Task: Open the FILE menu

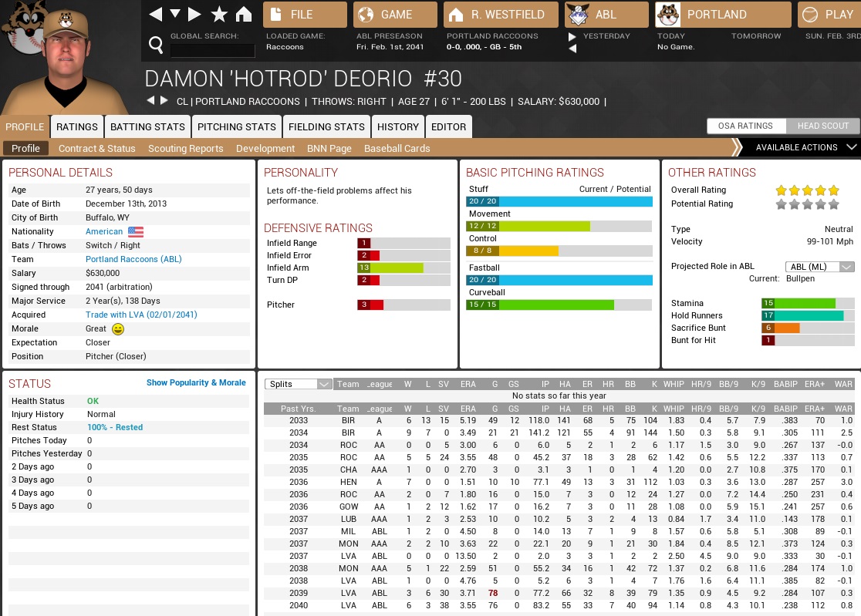Action: [x=304, y=15]
